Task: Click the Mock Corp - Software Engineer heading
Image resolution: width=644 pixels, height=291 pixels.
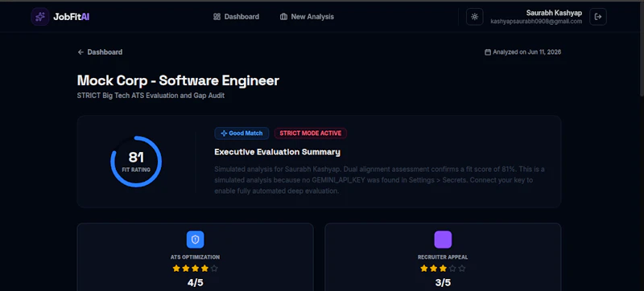Action: click(178, 80)
